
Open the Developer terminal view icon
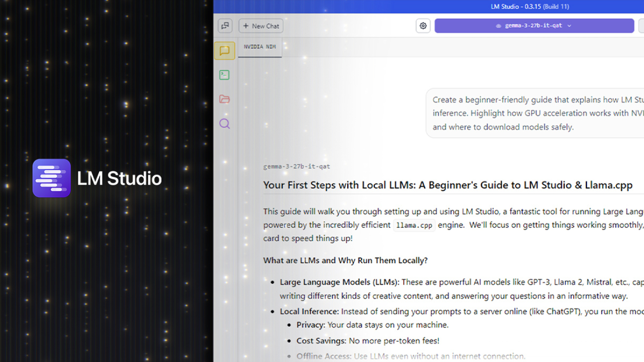[224, 75]
